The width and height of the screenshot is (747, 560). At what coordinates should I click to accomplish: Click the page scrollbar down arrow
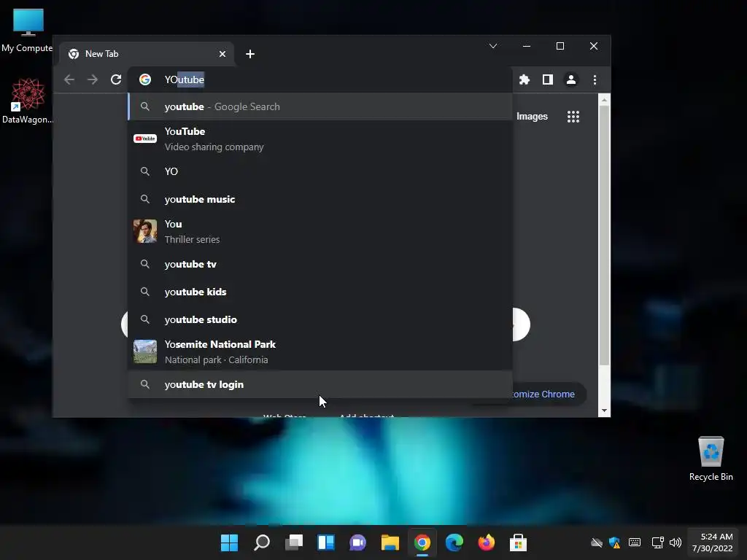[604, 411]
